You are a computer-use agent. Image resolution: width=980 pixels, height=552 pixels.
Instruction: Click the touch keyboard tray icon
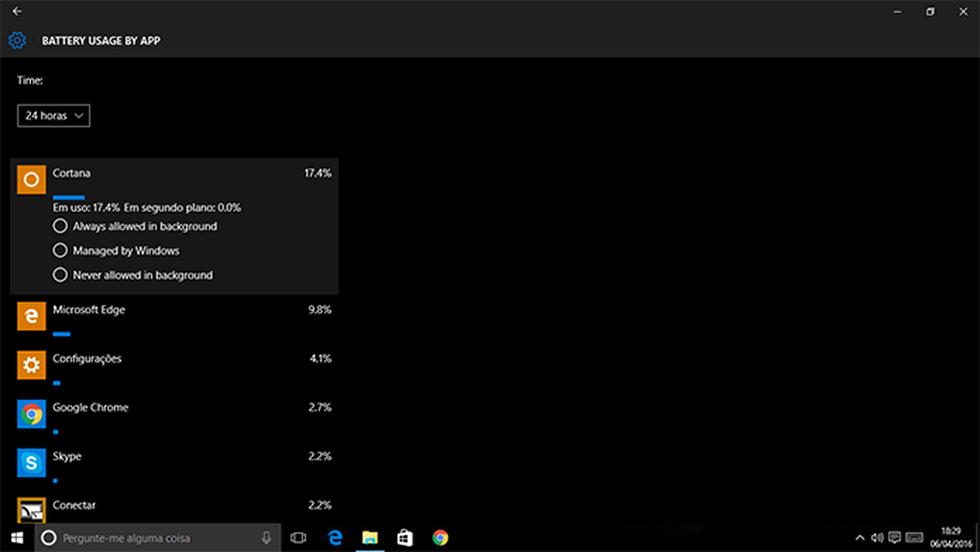tap(914, 537)
